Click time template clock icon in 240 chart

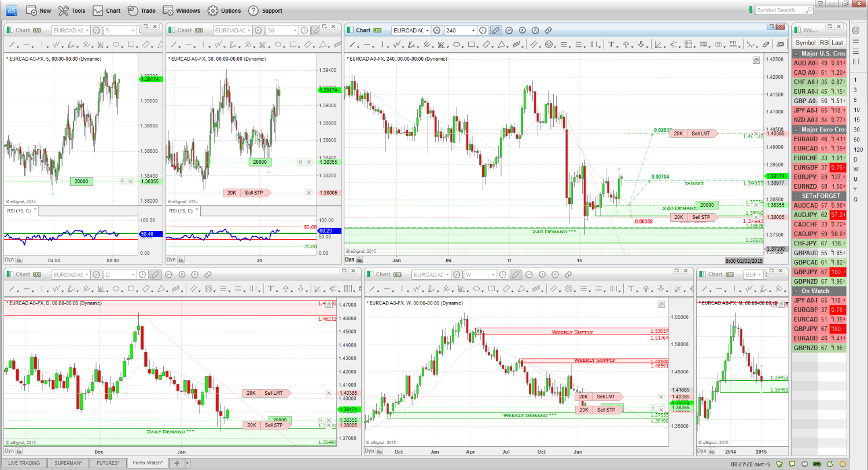pos(483,30)
